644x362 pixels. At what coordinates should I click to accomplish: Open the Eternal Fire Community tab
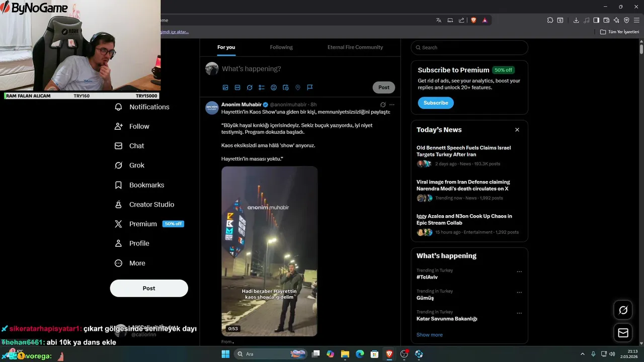[355, 47]
